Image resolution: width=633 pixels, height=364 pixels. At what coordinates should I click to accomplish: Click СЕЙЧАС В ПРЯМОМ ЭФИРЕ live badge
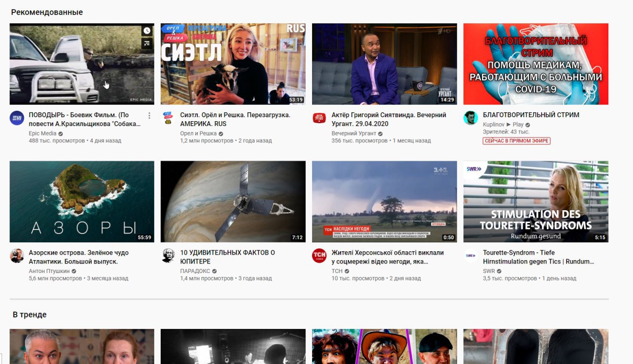coord(517,141)
